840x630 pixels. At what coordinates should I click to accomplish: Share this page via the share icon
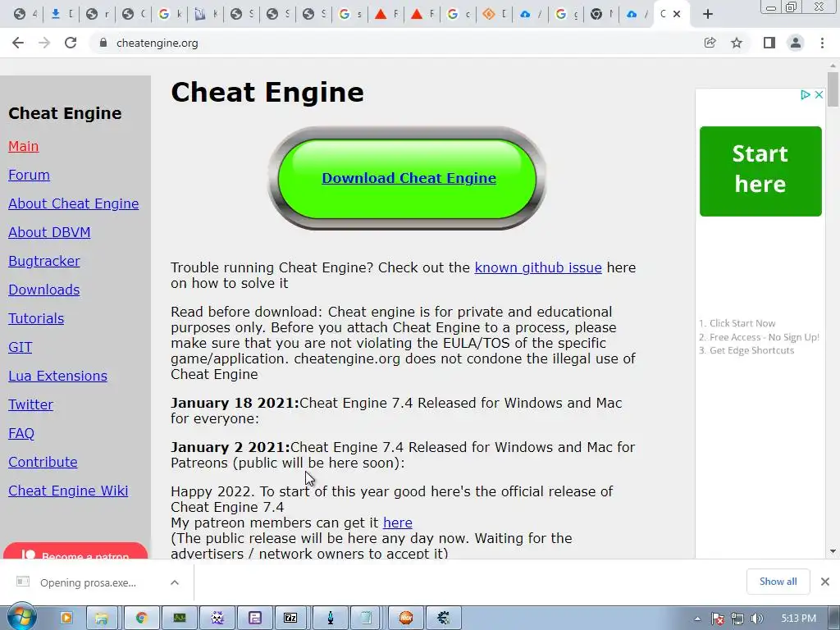710,43
